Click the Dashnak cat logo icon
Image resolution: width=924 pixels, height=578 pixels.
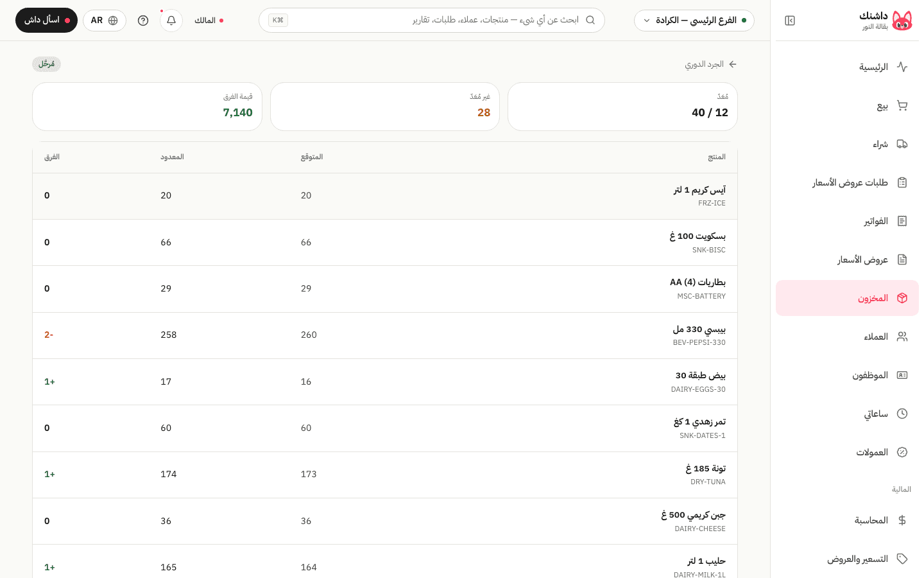(x=902, y=21)
